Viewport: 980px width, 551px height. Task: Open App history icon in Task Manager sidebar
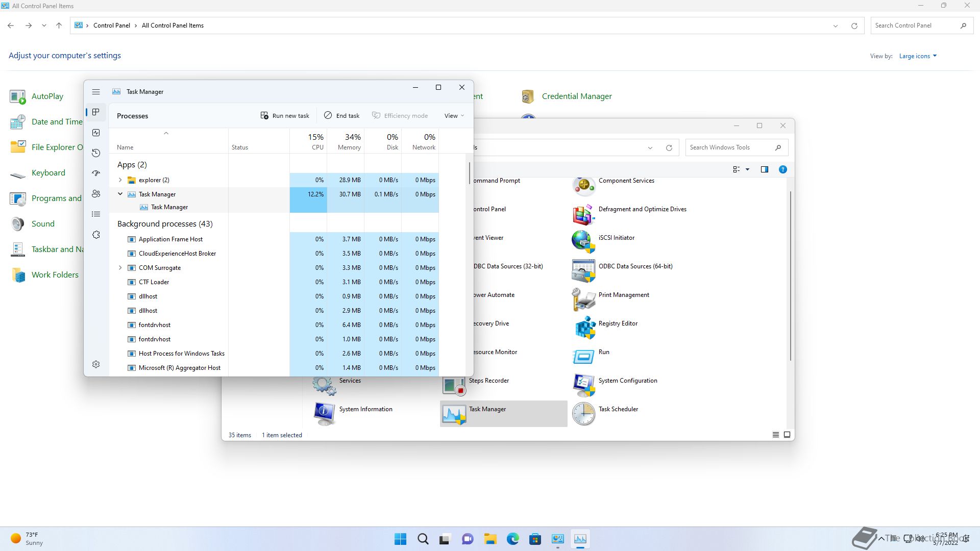click(x=96, y=153)
